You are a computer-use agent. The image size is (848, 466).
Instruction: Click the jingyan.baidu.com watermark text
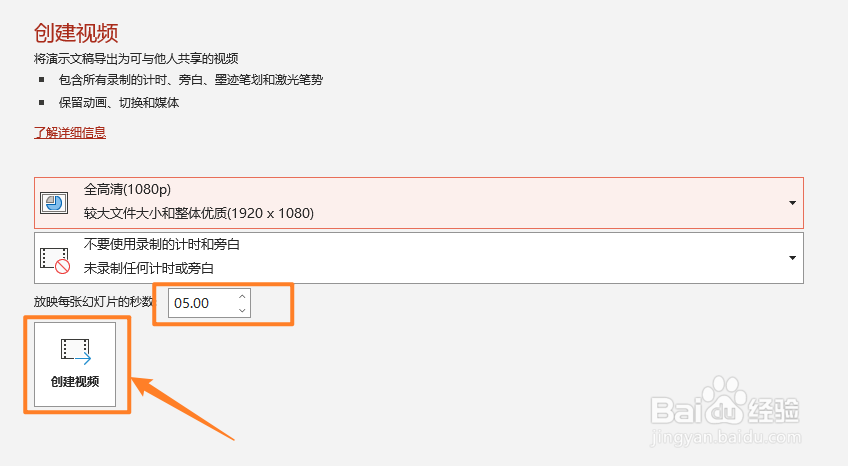click(x=726, y=437)
